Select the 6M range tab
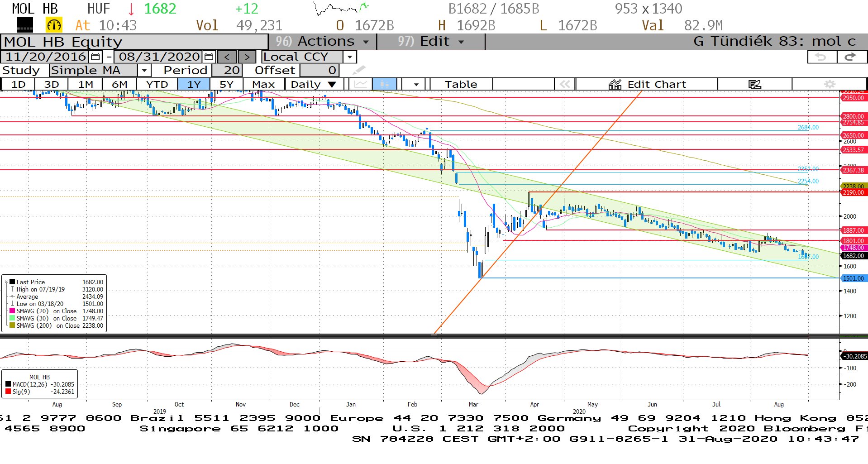 tap(119, 84)
